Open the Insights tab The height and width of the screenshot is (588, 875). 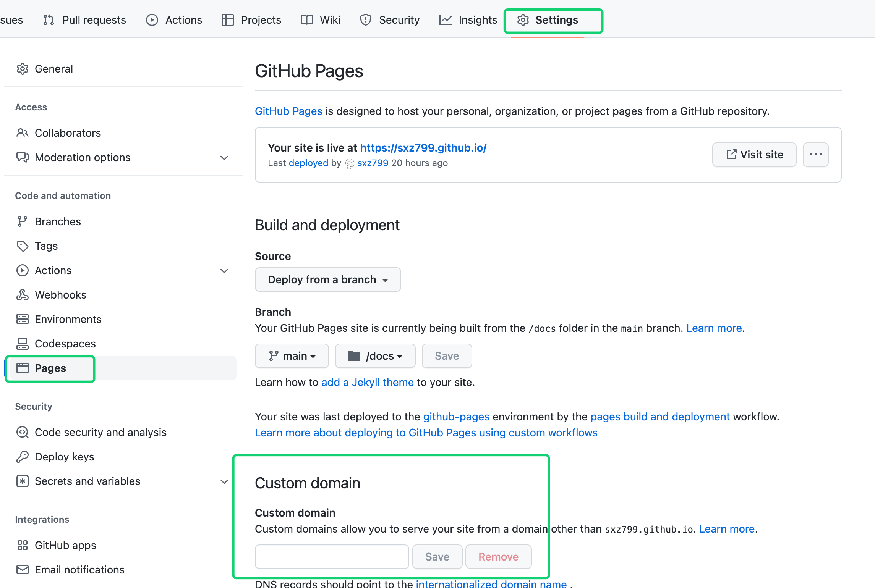[468, 20]
